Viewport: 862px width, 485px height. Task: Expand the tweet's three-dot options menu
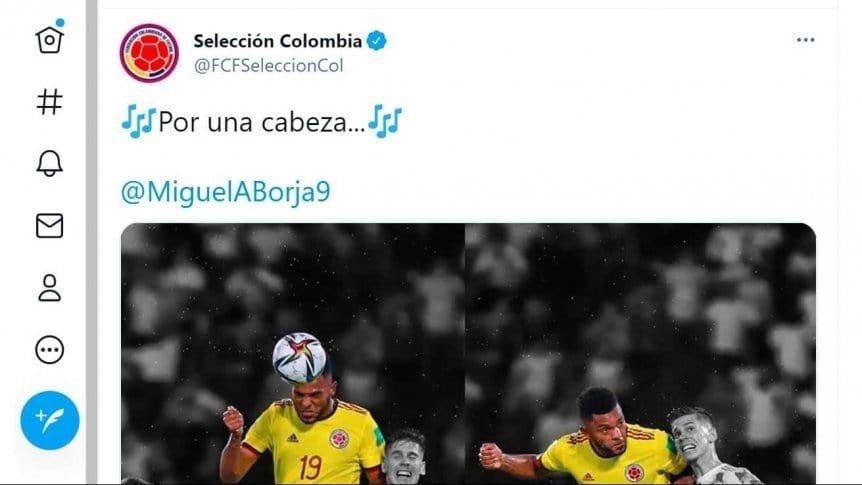pyautogui.click(x=805, y=40)
